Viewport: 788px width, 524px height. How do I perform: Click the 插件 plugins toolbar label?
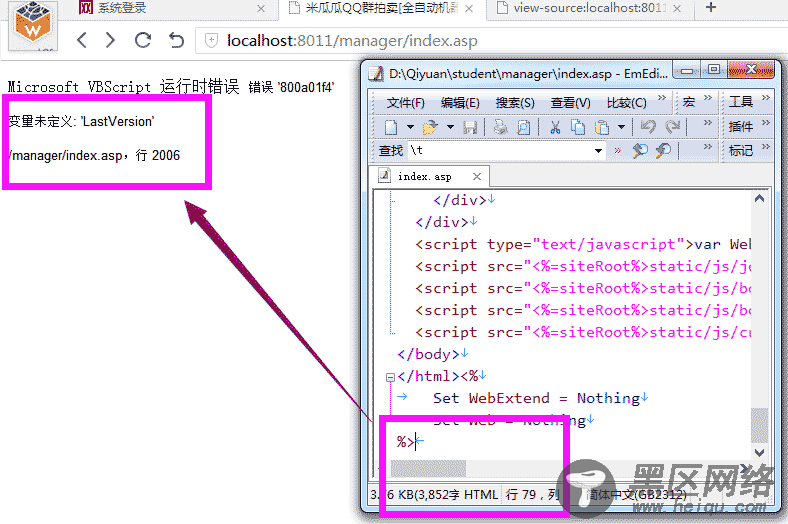[x=741, y=126]
